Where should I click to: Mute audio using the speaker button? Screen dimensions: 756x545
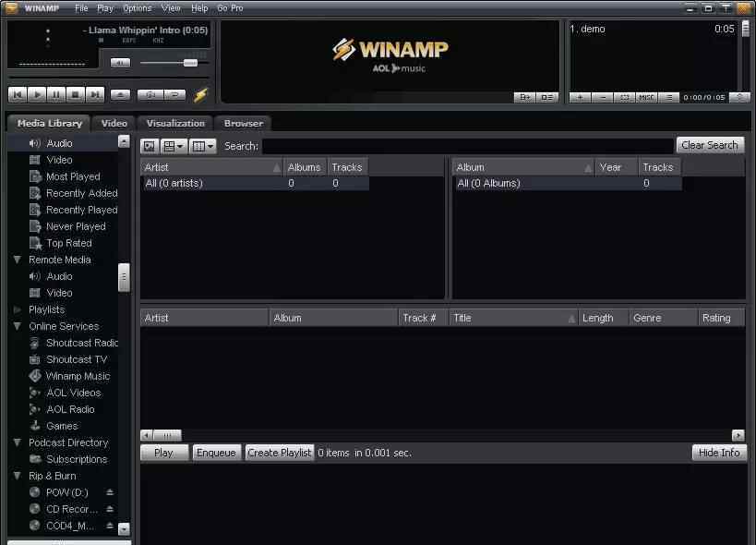(x=120, y=63)
